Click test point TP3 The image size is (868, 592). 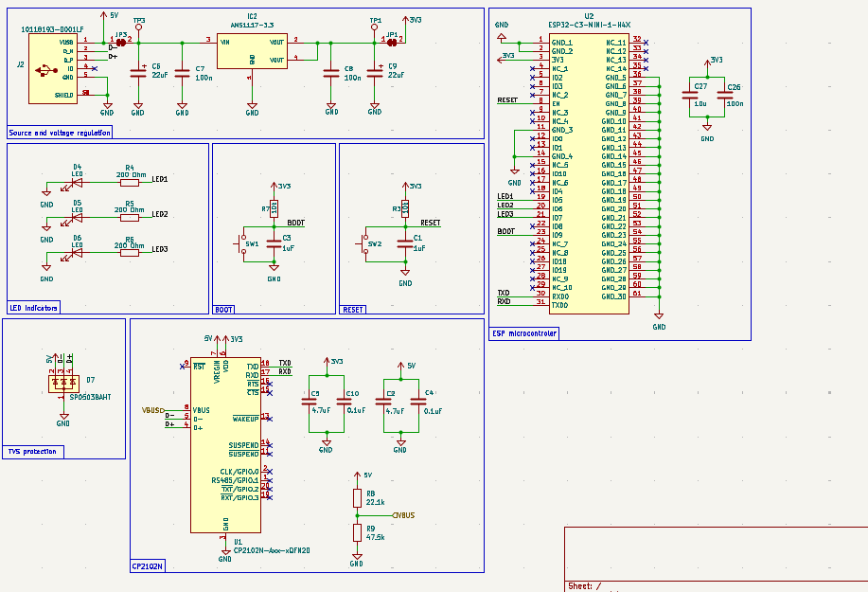(x=138, y=27)
